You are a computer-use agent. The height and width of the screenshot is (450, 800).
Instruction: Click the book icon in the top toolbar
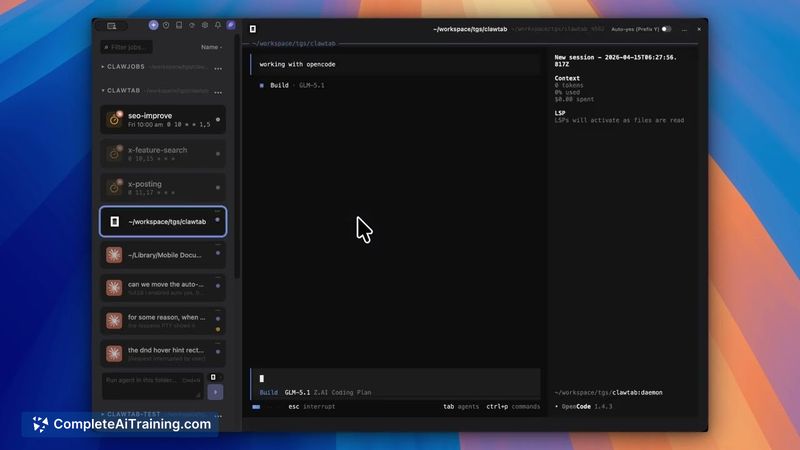pos(179,25)
